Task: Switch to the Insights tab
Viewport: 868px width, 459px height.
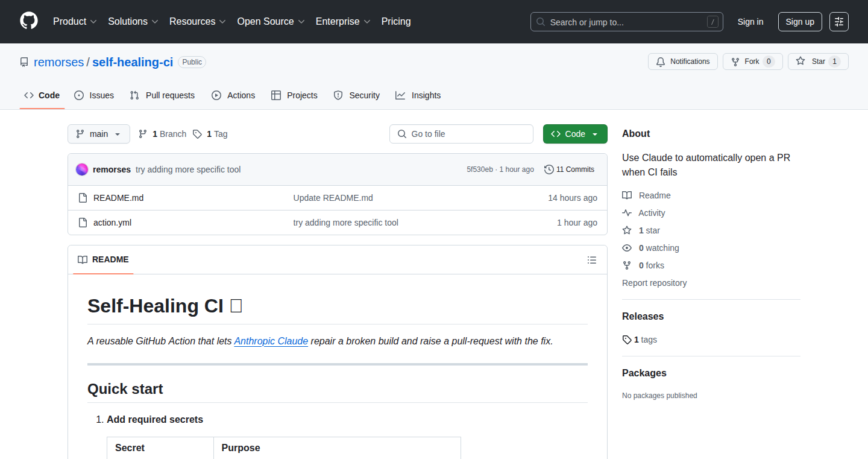Action: pos(418,95)
